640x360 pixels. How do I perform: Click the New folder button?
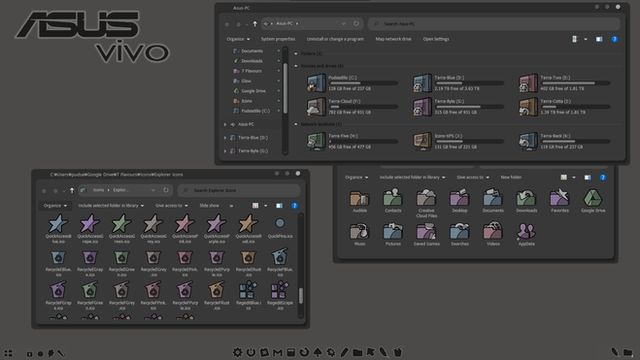coord(511,177)
